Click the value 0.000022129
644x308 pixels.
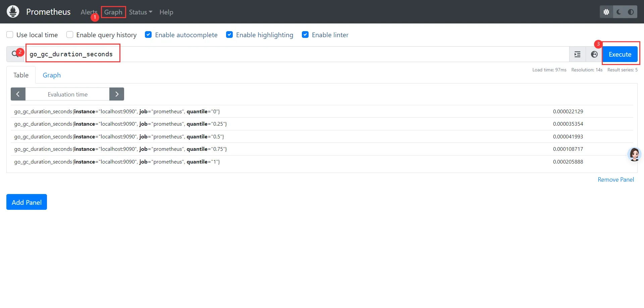click(568, 112)
